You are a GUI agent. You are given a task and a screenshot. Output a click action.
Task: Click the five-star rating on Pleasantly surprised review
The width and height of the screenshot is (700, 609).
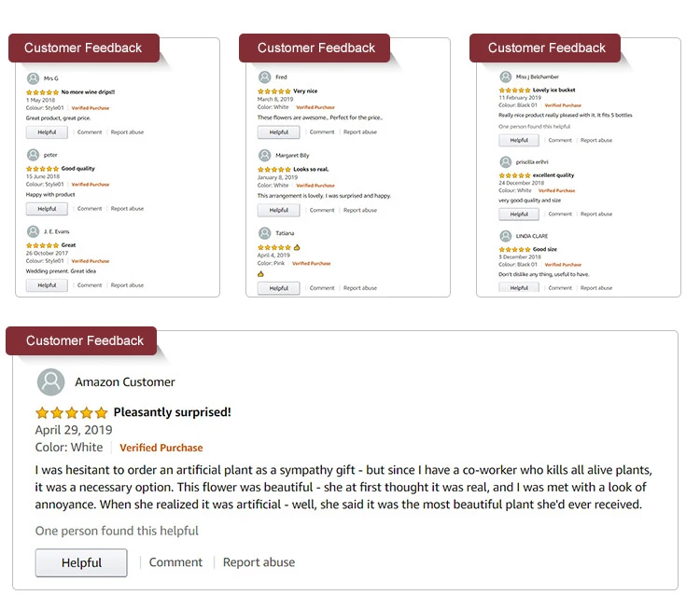pos(72,413)
